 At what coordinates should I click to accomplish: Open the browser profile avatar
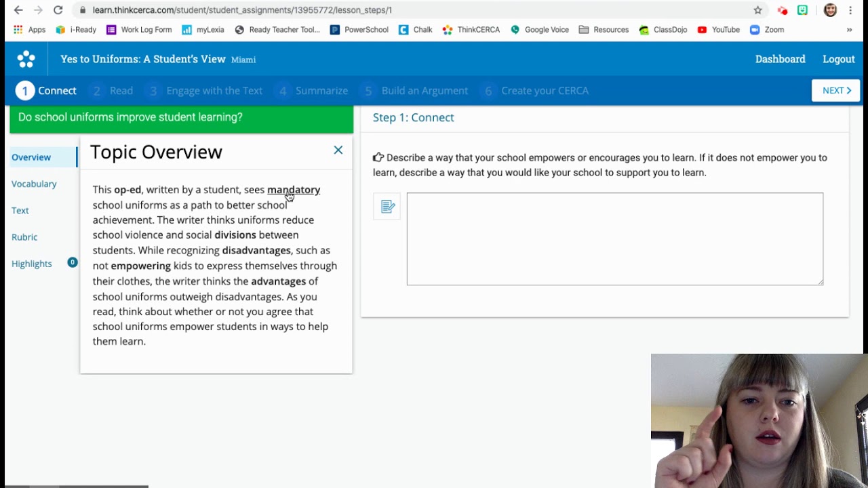tap(830, 10)
